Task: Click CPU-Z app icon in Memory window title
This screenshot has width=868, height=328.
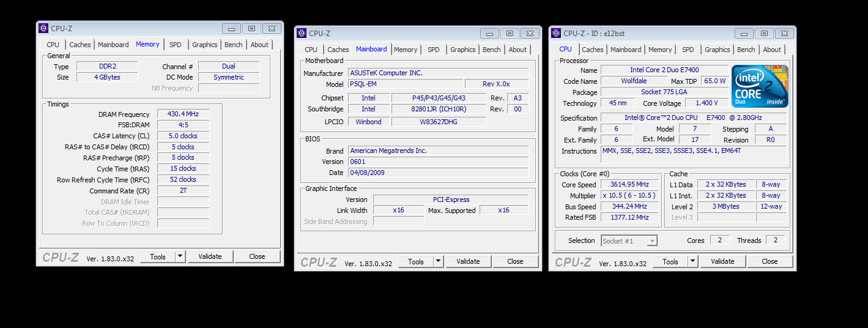Action: point(43,28)
